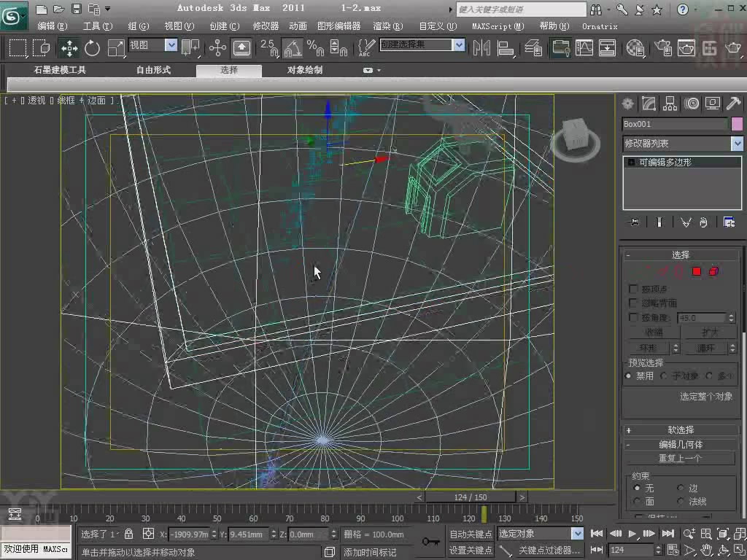Click the Zoom Extents icon
Screen dimensions: 747x560
pos(723,534)
